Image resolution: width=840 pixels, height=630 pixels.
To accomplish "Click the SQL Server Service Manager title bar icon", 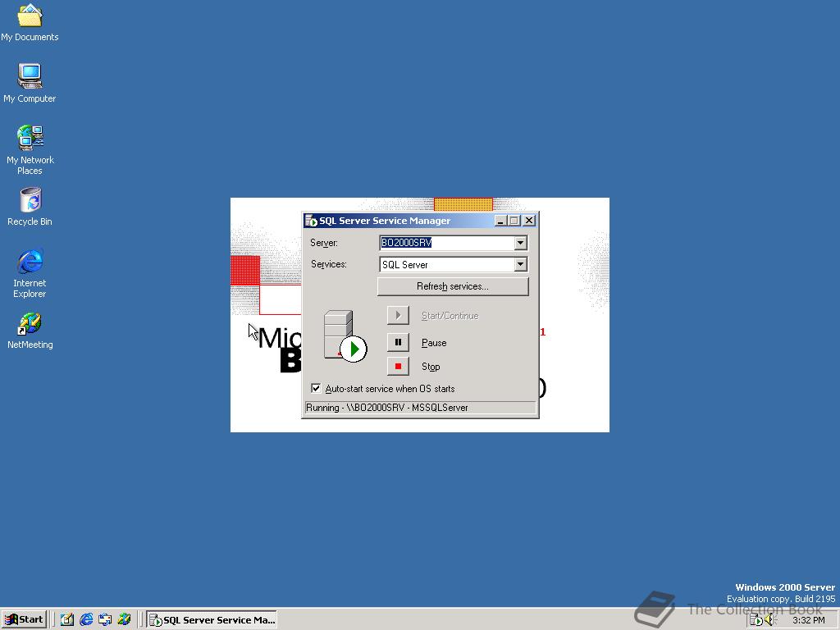I will pos(311,221).
